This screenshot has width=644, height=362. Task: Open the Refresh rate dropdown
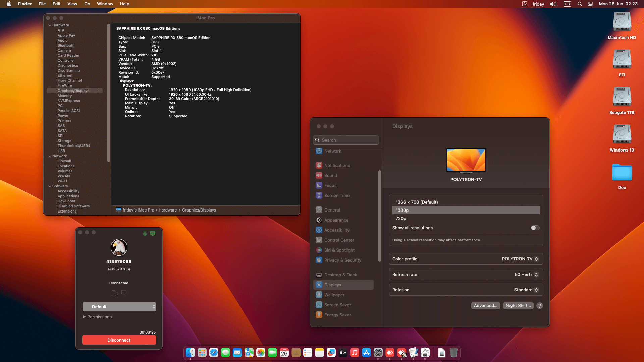point(526,274)
